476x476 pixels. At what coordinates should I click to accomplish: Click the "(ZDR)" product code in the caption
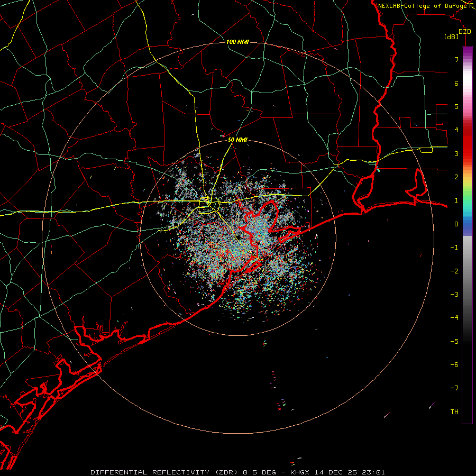coord(227,472)
